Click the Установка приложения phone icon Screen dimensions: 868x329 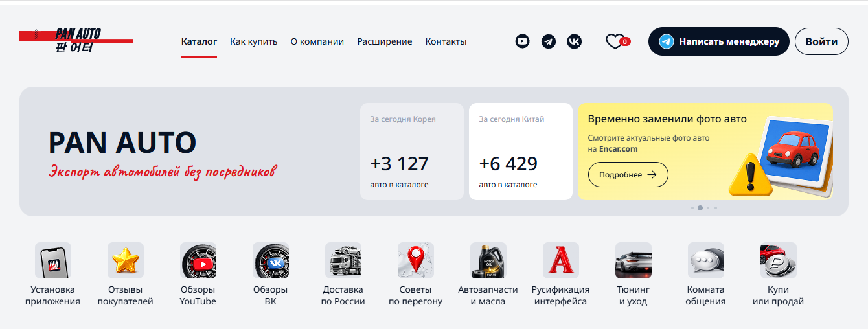[x=53, y=260]
